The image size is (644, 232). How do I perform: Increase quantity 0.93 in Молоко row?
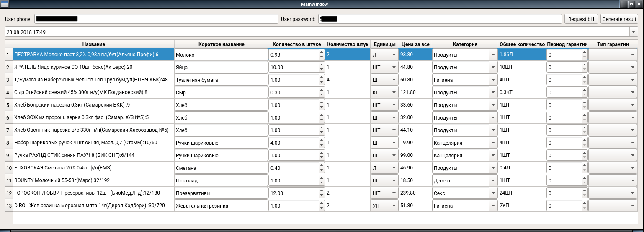click(x=321, y=52)
